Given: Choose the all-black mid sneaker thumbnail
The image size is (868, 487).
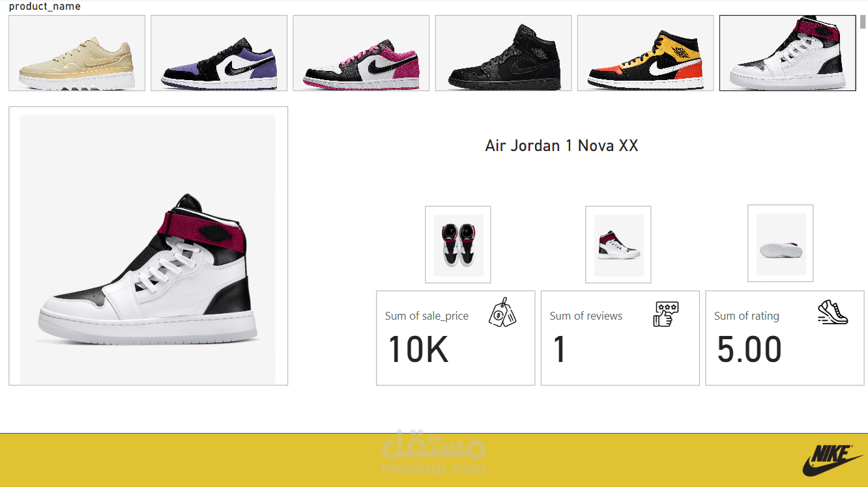Looking at the screenshot, I should coord(503,53).
